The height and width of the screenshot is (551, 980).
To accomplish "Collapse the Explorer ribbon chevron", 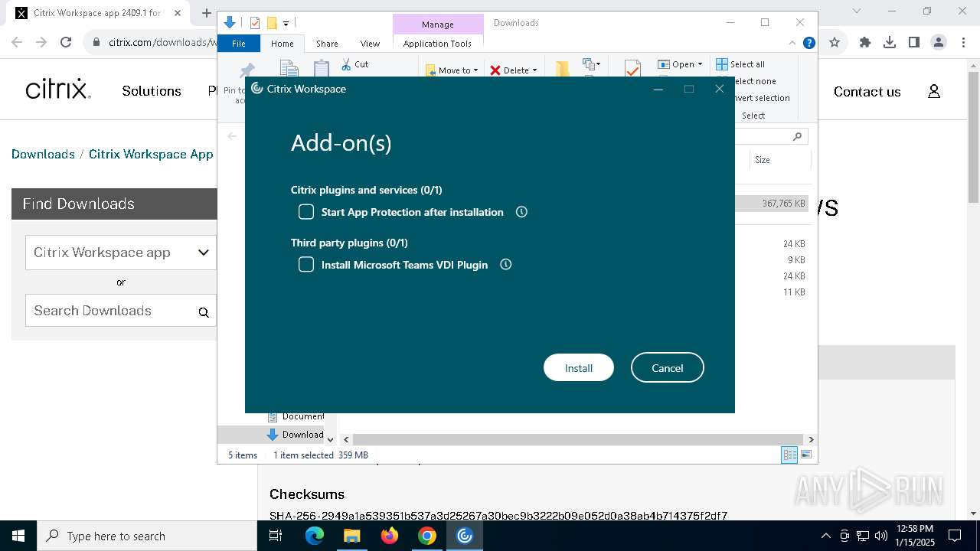I will tap(792, 43).
